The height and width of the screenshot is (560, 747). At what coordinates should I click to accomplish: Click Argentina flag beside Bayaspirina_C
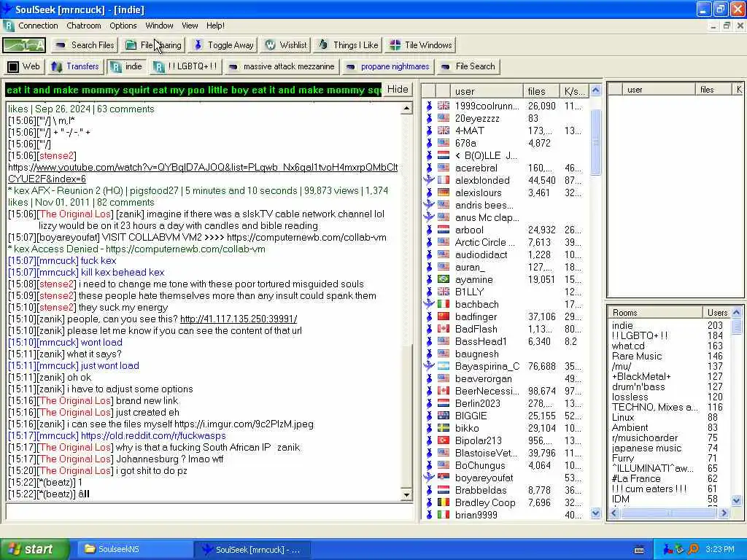pyautogui.click(x=444, y=366)
